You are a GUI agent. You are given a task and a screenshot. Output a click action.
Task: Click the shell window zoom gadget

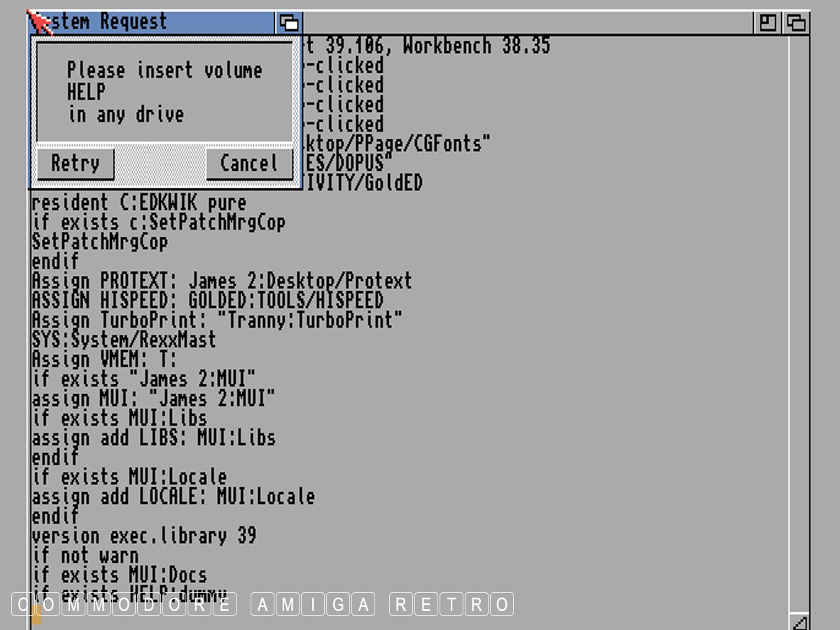pyautogui.click(x=768, y=23)
